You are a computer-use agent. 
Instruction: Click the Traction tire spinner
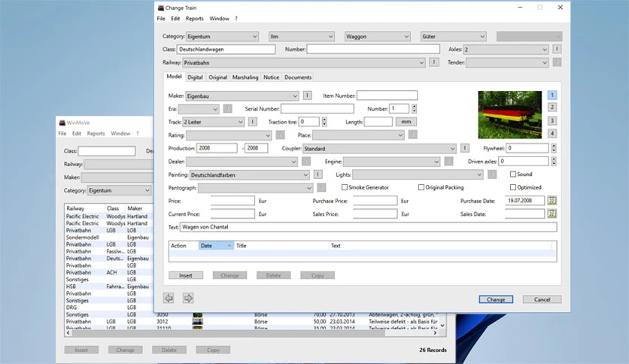pos(324,122)
